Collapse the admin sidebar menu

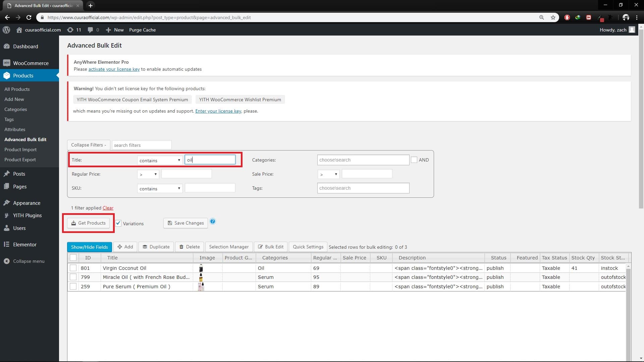(24, 261)
